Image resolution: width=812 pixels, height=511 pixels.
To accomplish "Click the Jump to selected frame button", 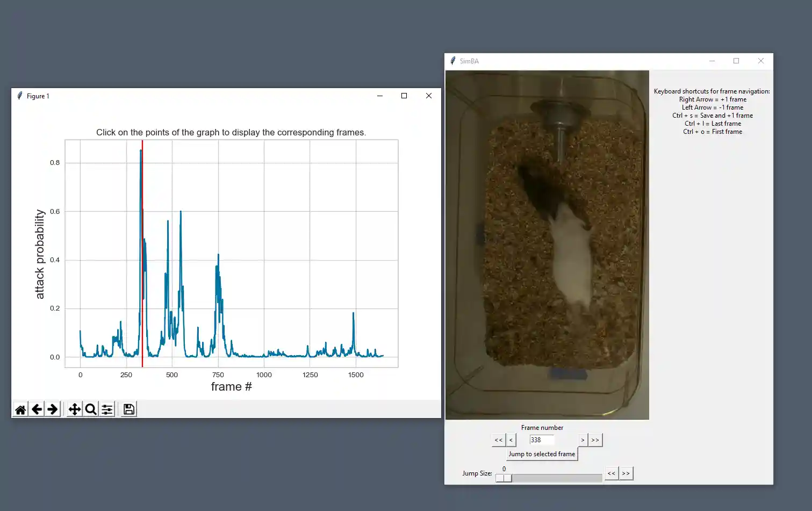I will coord(542,454).
